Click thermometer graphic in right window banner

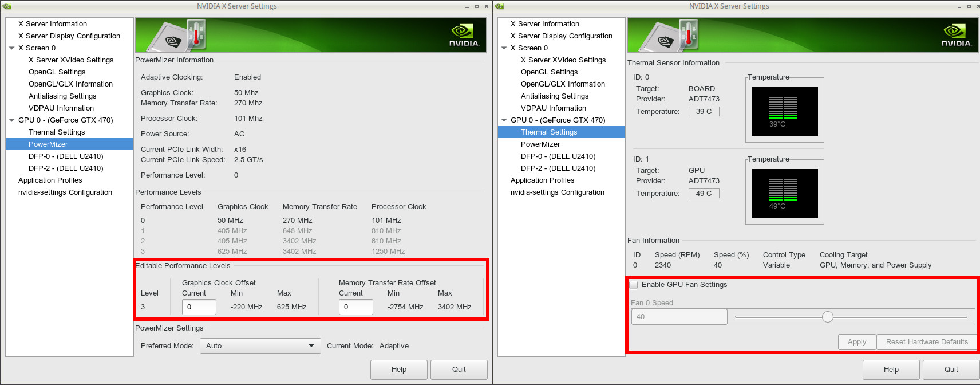click(688, 34)
